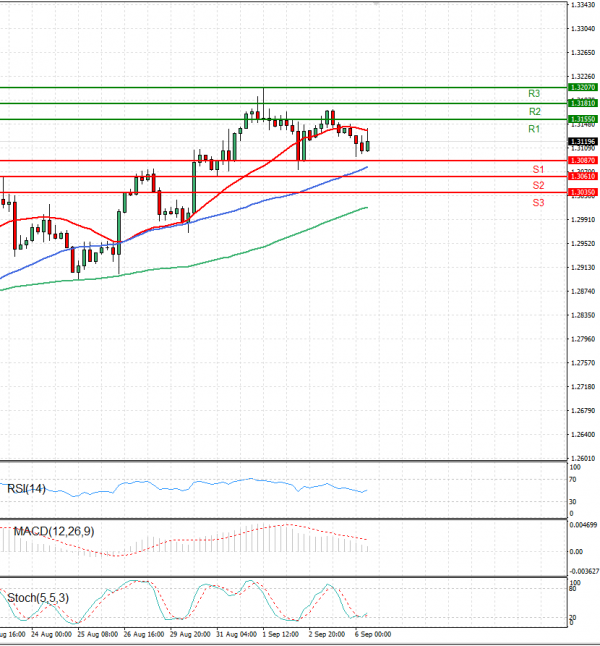Select the black current price tag 1.31196
Viewport: 600px width, 646px height.
[x=583, y=141]
